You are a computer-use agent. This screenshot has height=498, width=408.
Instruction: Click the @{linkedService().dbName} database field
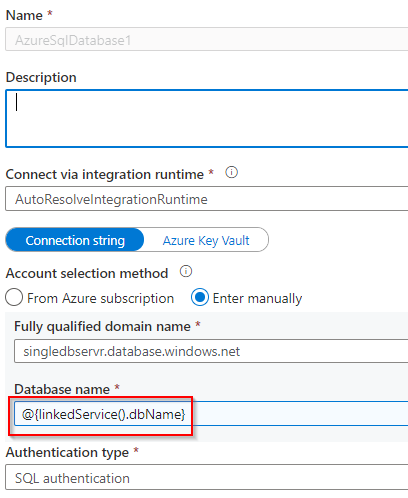(x=211, y=414)
